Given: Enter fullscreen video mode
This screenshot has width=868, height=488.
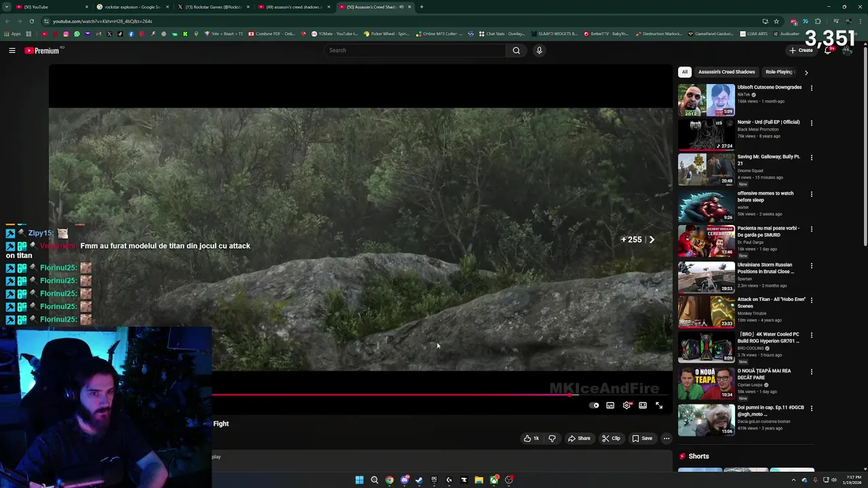Looking at the screenshot, I should click(659, 405).
